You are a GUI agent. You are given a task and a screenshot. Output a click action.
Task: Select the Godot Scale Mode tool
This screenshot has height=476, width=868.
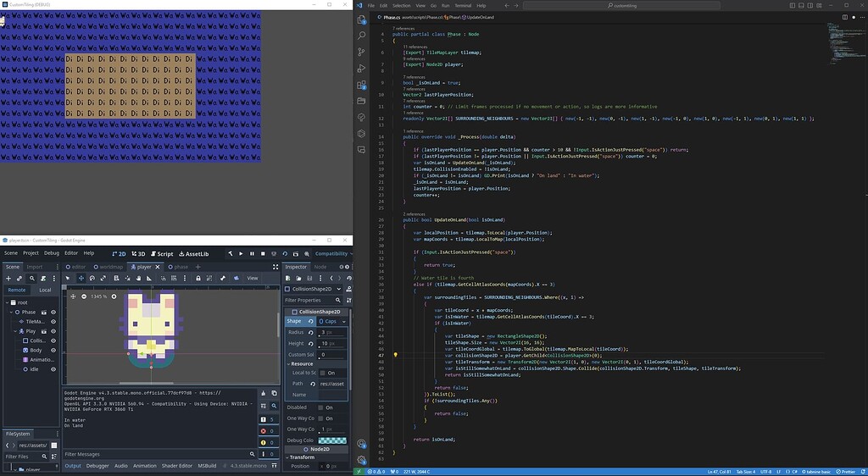click(103, 278)
